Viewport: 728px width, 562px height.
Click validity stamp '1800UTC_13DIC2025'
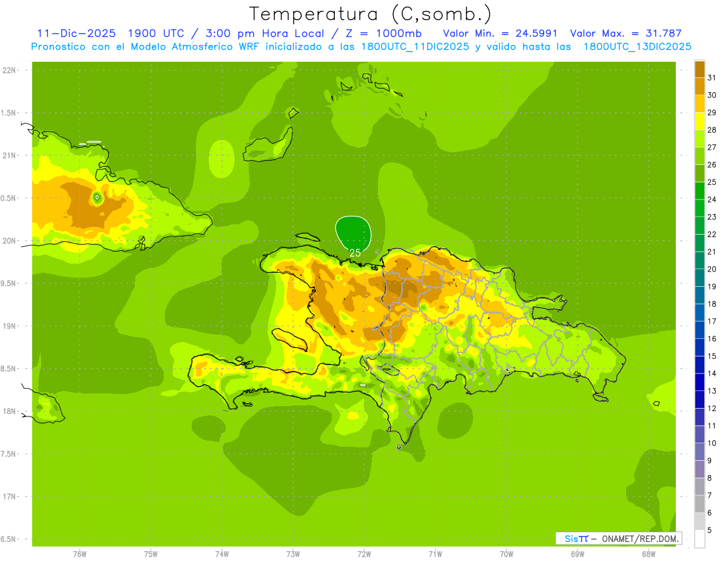(x=637, y=47)
